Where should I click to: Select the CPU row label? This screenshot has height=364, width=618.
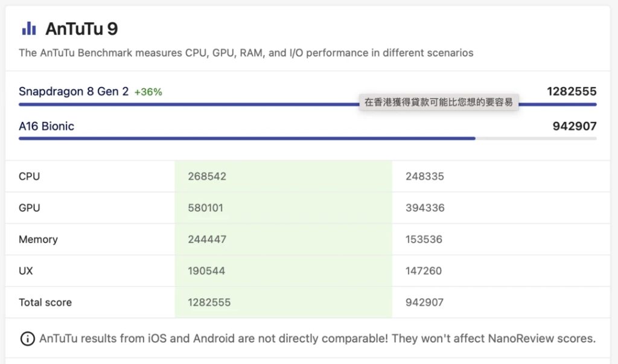click(29, 176)
